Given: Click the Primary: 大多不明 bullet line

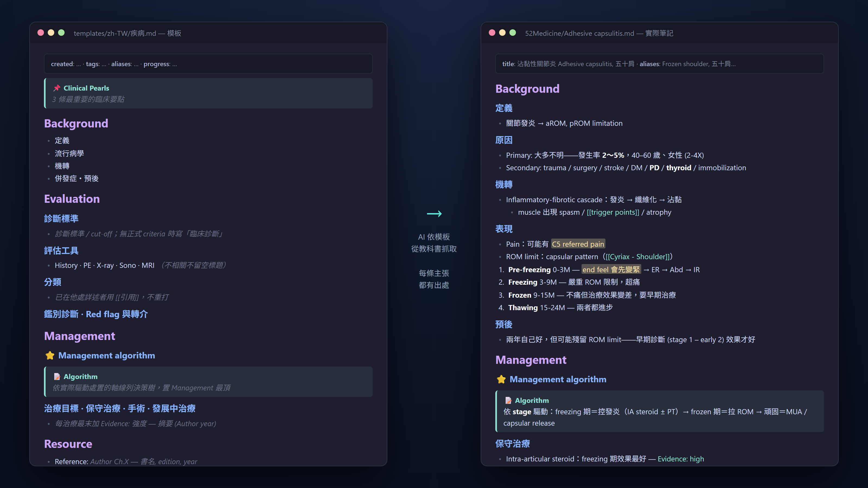Looking at the screenshot, I should pos(605,155).
